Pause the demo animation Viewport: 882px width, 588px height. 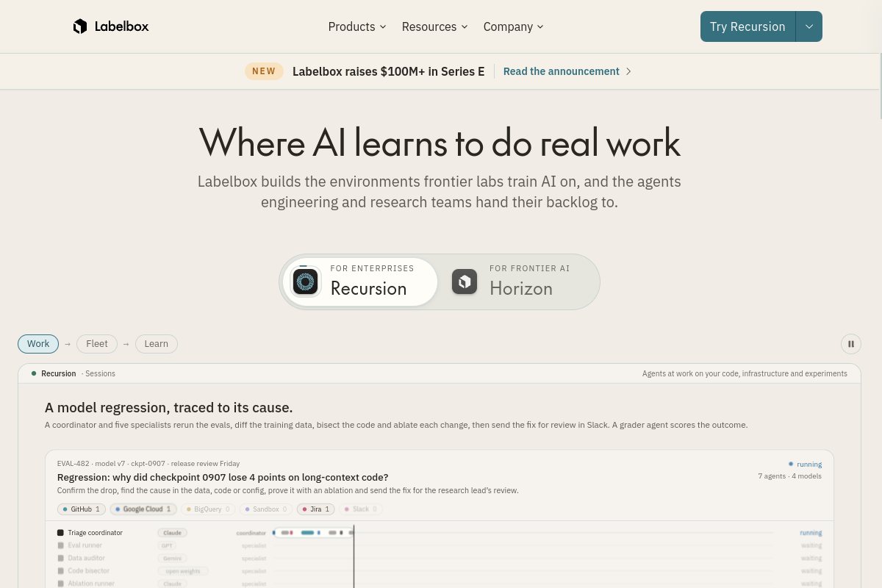pyautogui.click(x=851, y=344)
